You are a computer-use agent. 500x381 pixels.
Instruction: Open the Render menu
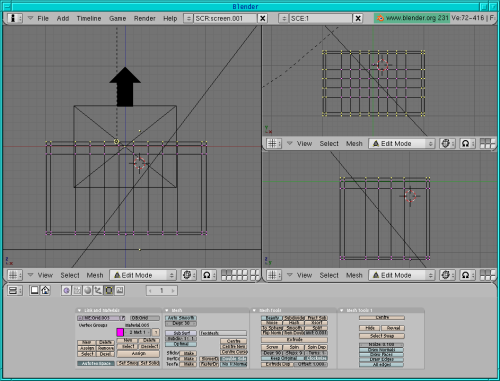[x=145, y=18]
